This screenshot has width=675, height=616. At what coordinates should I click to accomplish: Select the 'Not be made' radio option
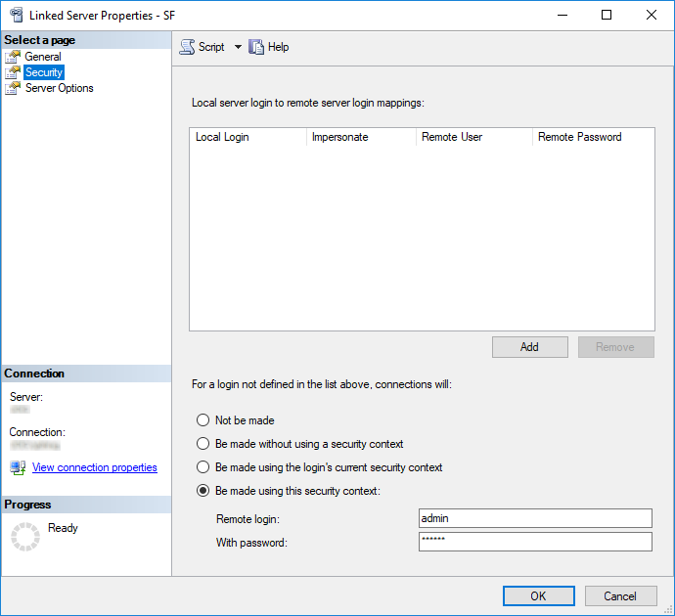203,420
